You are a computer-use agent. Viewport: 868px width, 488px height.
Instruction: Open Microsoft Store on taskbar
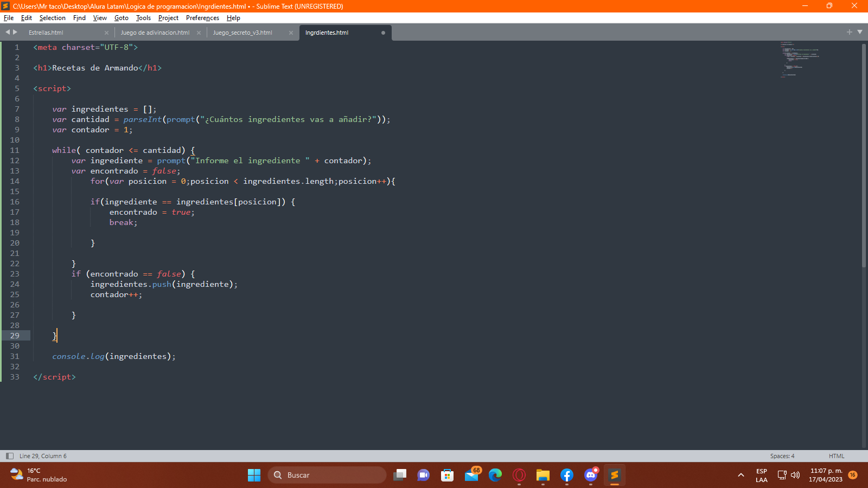click(x=447, y=475)
